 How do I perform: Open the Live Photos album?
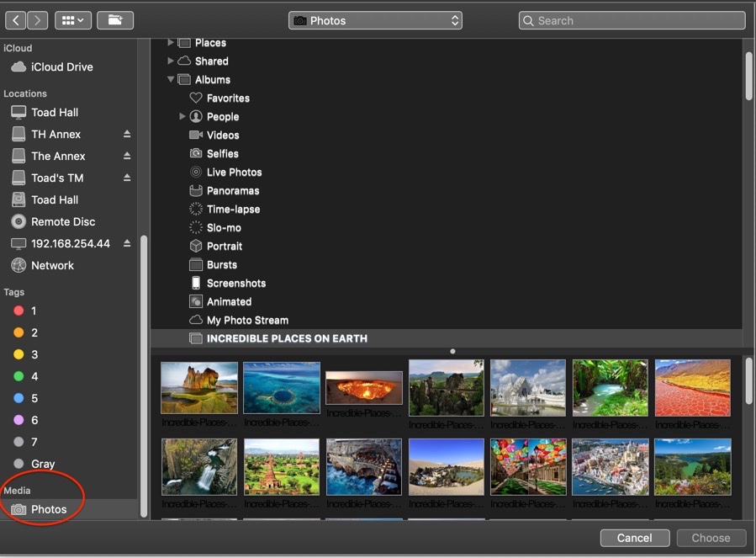(234, 172)
